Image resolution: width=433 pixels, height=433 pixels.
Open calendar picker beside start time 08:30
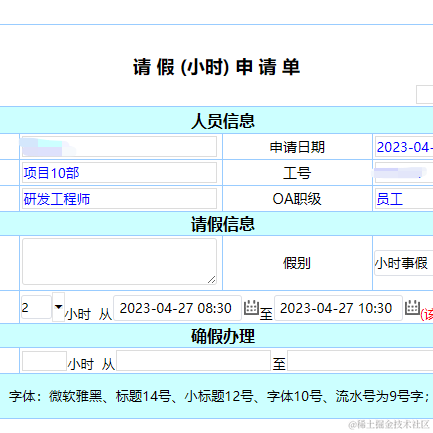(251, 308)
